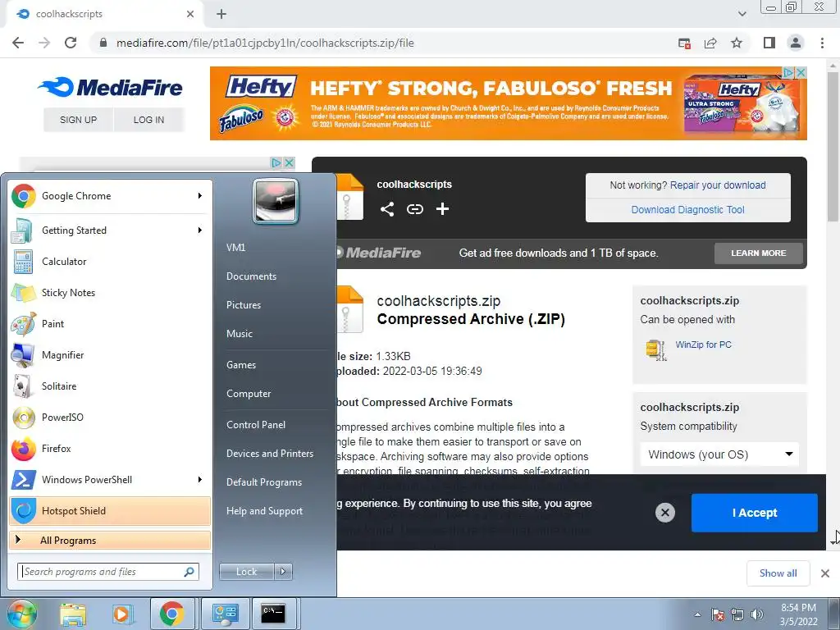The image size is (840, 630).
Task: Open Control Panel
Action: click(x=256, y=425)
